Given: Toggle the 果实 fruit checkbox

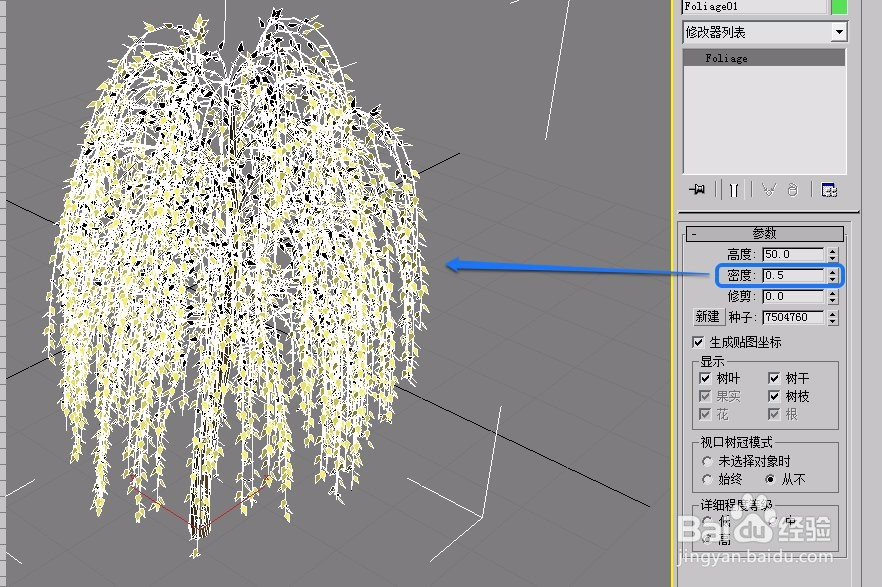Looking at the screenshot, I should pos(705,396).
